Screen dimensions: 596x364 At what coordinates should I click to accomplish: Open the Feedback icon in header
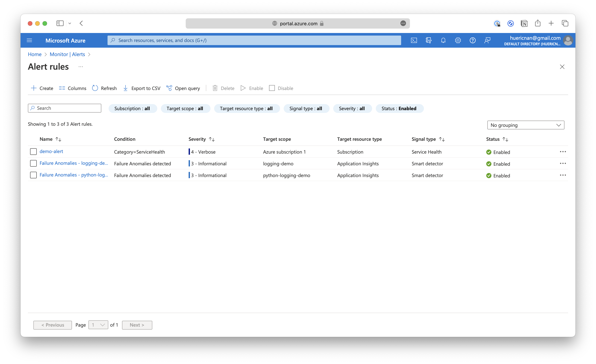click(x=487, y=40)
